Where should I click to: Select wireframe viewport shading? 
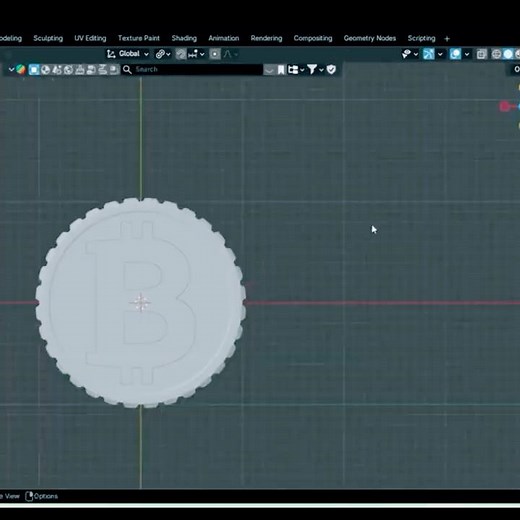click(496, 54)
